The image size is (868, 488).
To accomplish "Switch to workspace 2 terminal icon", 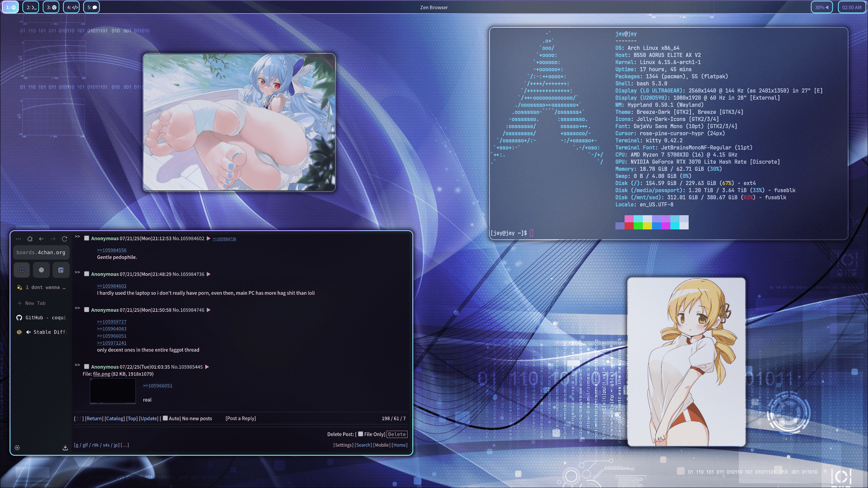I will coord(31,7).
